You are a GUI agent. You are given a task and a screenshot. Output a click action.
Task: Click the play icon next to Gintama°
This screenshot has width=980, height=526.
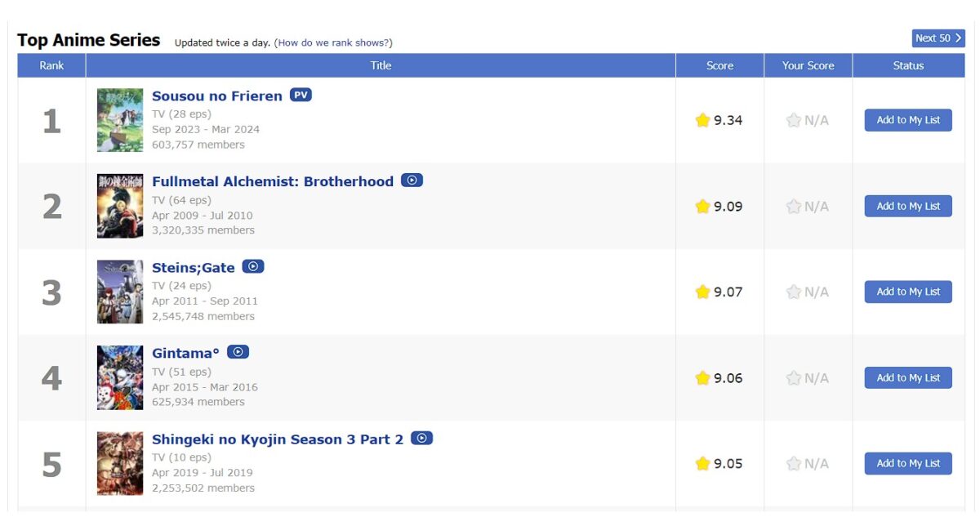238,352
